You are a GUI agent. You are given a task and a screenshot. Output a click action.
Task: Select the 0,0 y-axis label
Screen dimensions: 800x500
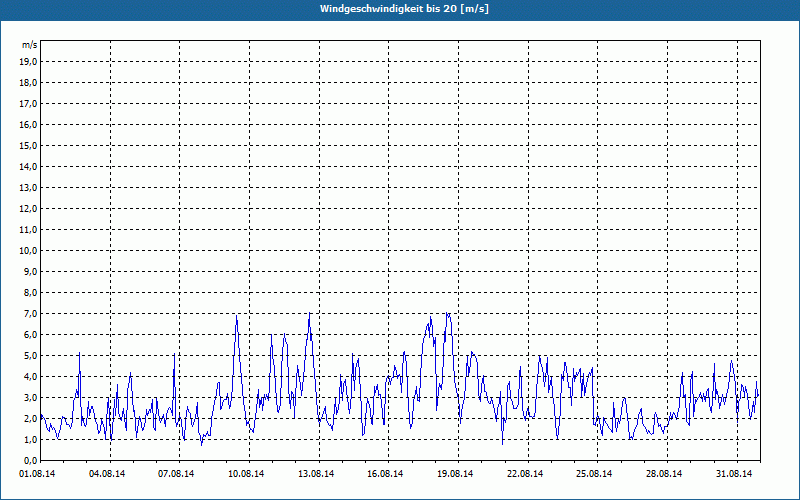pos(30,461)
